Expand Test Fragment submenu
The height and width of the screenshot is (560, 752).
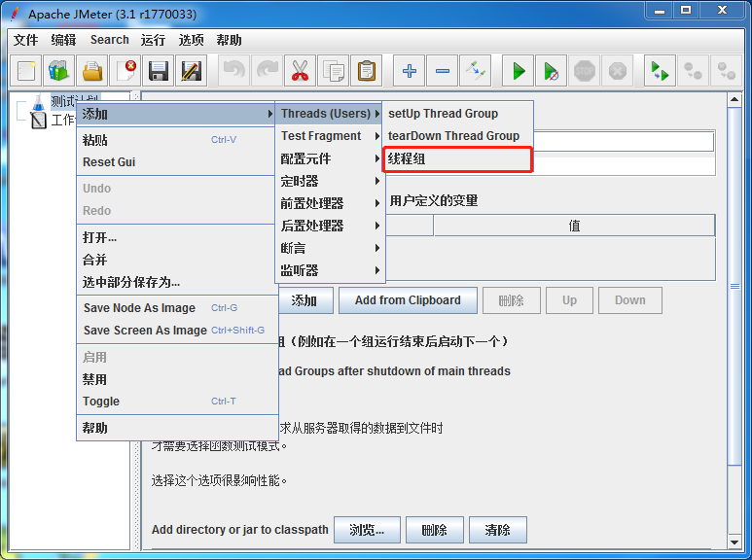(330, 136)
